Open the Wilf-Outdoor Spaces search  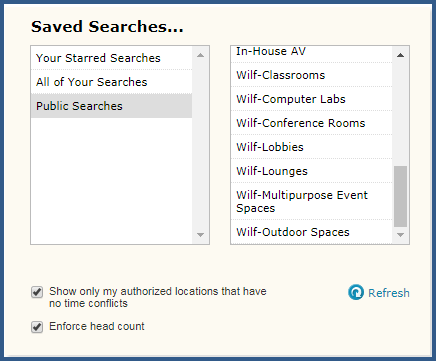(311, 232)
